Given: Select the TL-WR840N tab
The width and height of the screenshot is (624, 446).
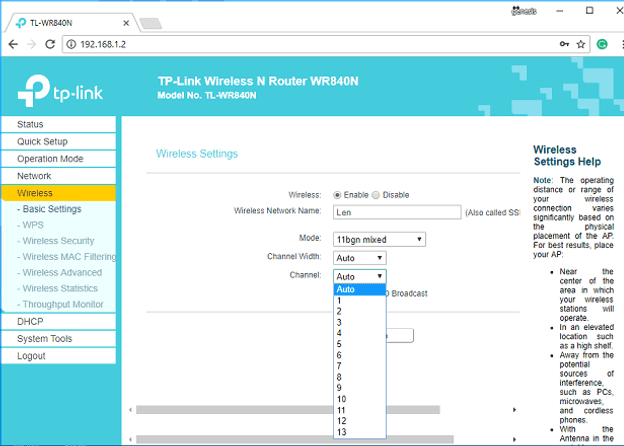Looking at the screenshot, I should click(x=72, y=23).
